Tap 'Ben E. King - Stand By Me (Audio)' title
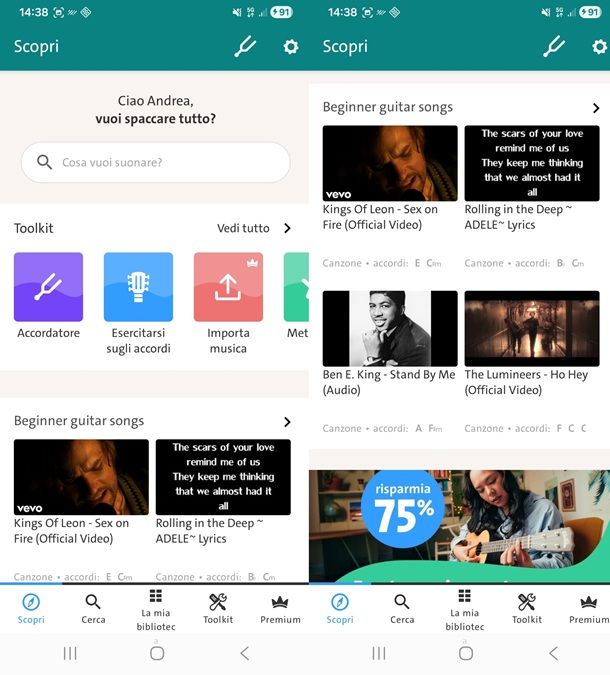Screen dimensions: 610x675 click(x=389, y=382)
